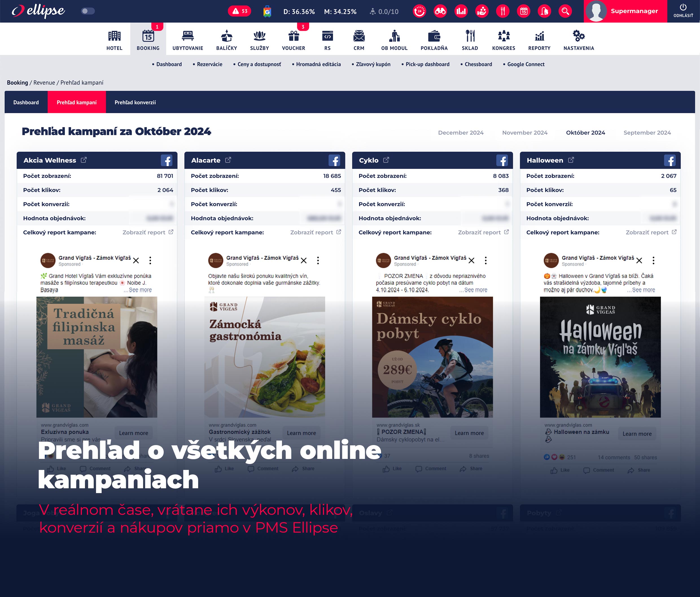Expand See more on Akcia Wellness ad
Image resolution: width=700 pixels, height=597 pixels.
coord(140,290)
